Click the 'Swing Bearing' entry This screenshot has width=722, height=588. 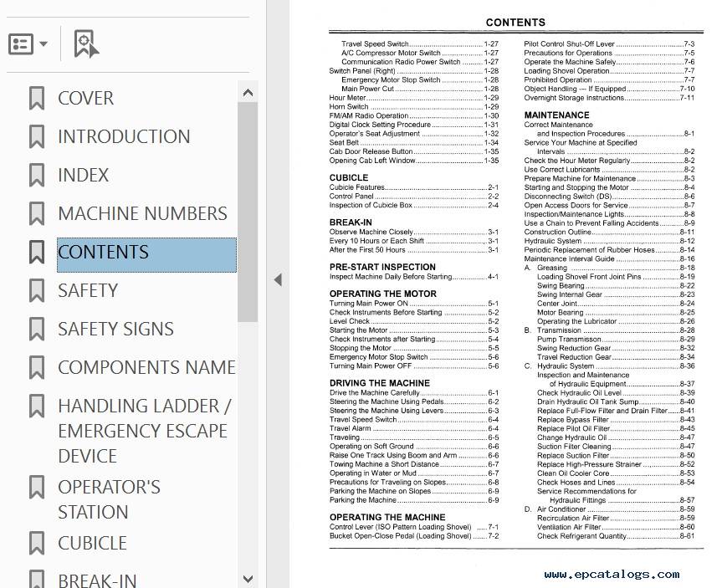(616, 285)
